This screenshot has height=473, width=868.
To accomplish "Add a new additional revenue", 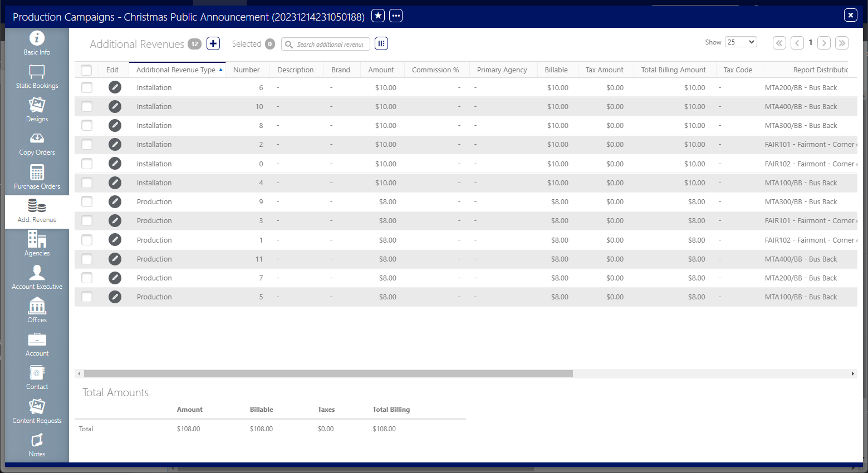I will (213, 43).
